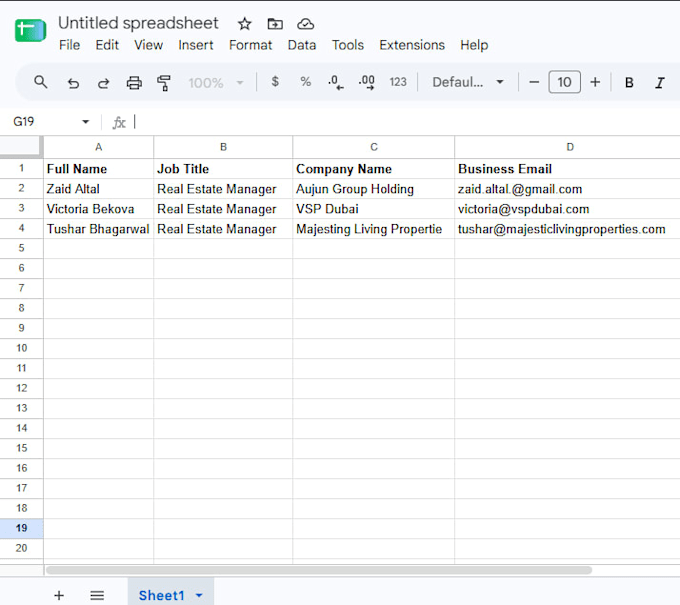Select cell with zaid.altal.@gmail.com
Screen dimensions: 680x605
tap(567, 189)
